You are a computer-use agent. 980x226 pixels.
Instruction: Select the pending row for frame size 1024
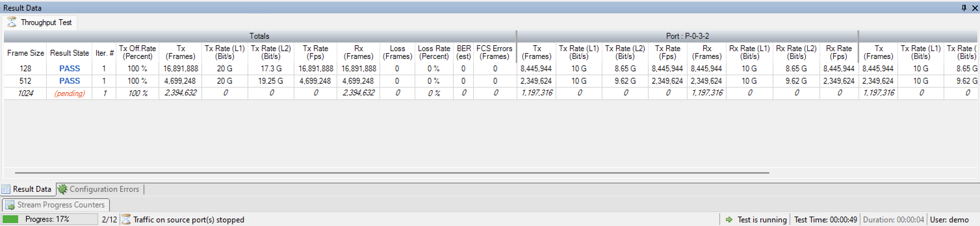pos(69,93)
